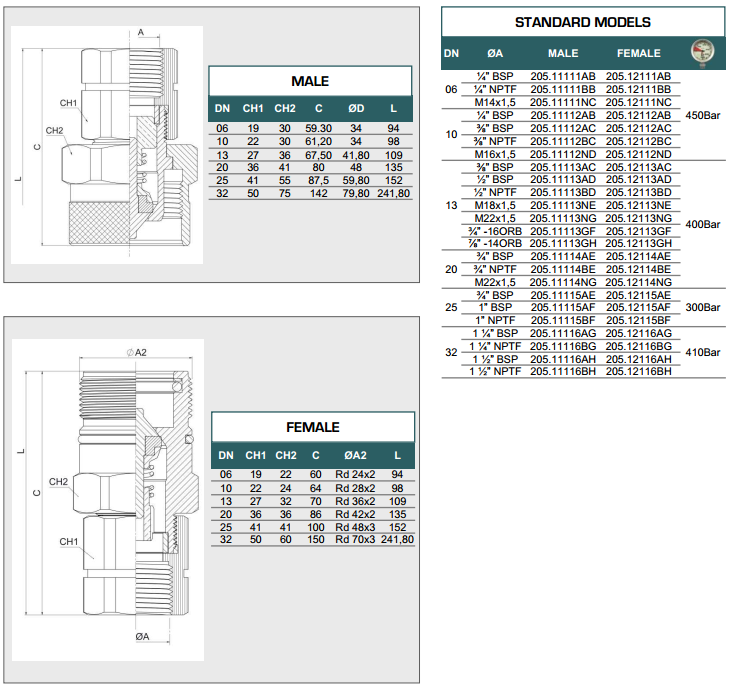Image resolution: width=738 pixels, height=686 pixels.
Task: Click the ØD column header in male table
Action: point(356,108)
